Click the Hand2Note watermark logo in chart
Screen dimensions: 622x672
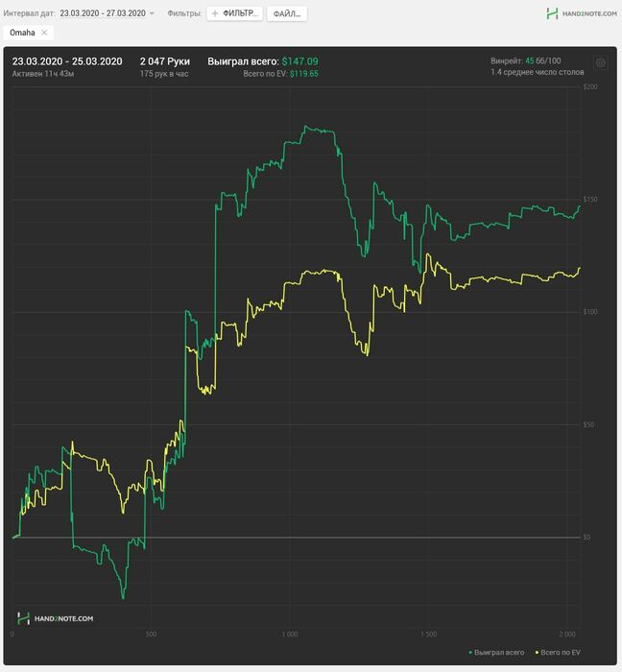pos(56,618)
